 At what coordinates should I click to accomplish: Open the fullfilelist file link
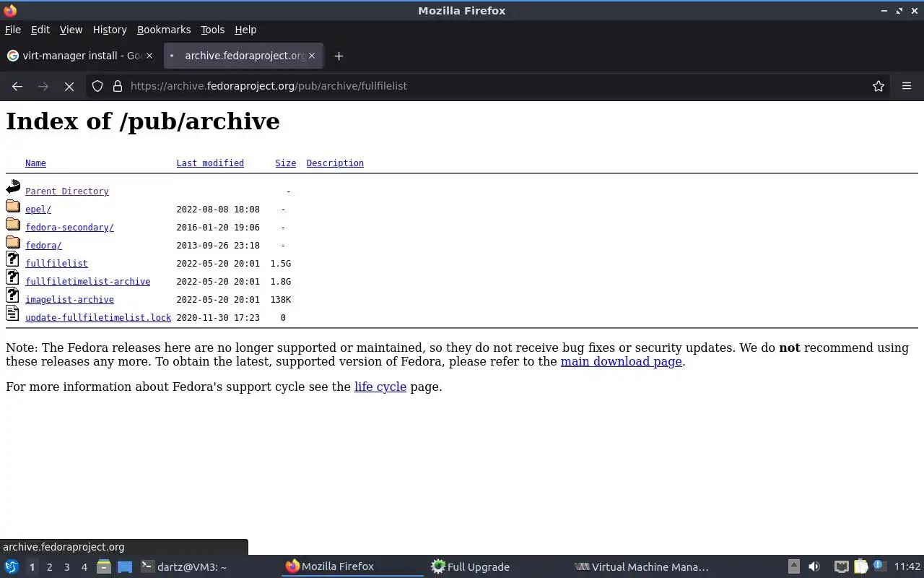tap(56, 264)
